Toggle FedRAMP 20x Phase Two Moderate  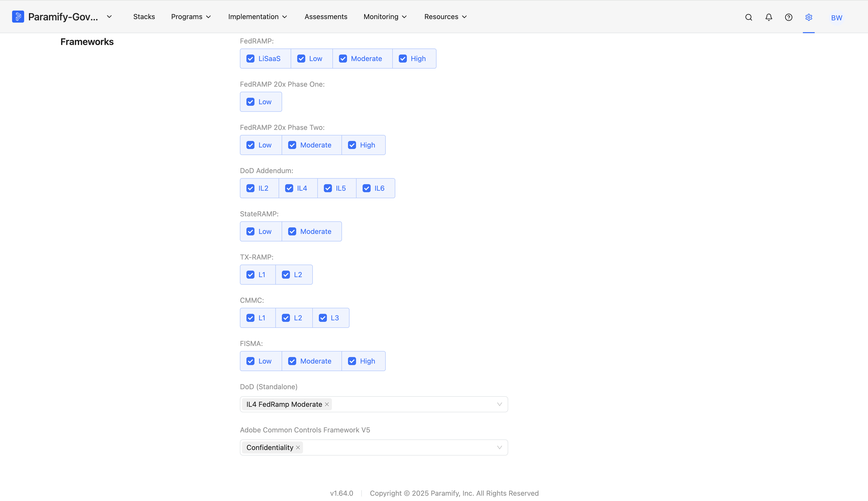pyautogui.click(x=292, y=145)
